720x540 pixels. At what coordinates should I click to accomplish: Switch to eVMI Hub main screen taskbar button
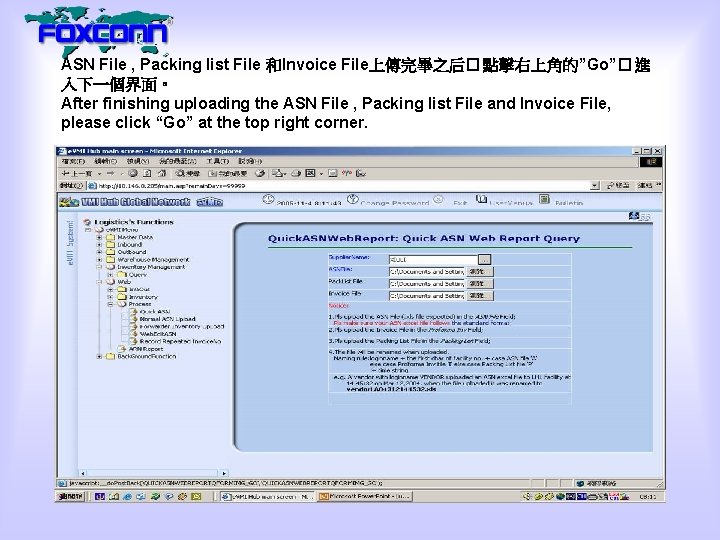(x=268, y=496)
